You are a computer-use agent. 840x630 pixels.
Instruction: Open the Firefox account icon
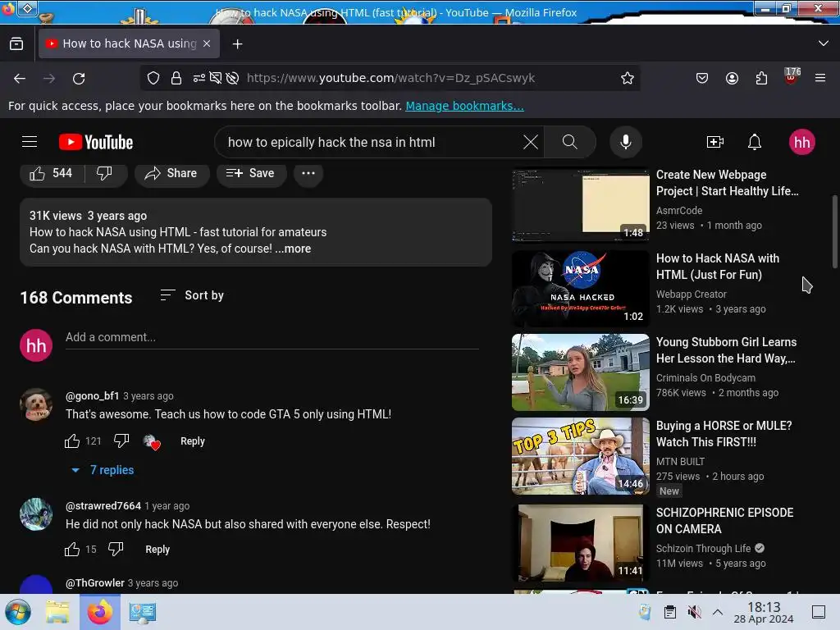732,78
